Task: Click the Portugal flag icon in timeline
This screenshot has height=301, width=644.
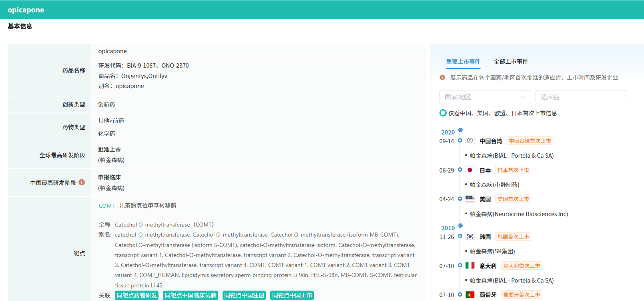Action: pos(470,295)
